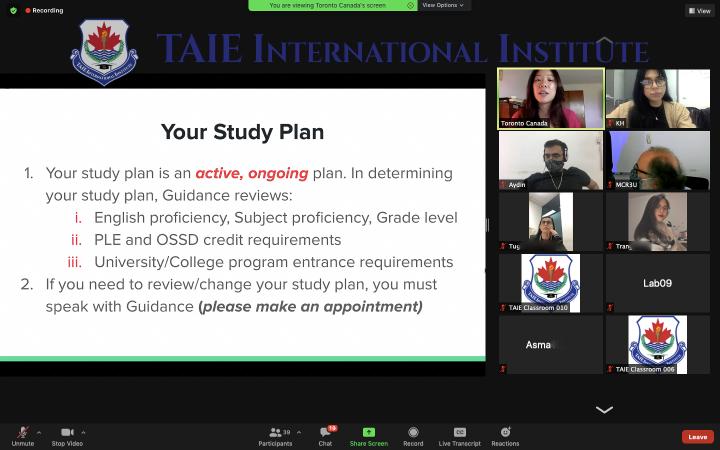
Task: Click the panel divider handle beside slide
Action: click(x=487, y=225)
